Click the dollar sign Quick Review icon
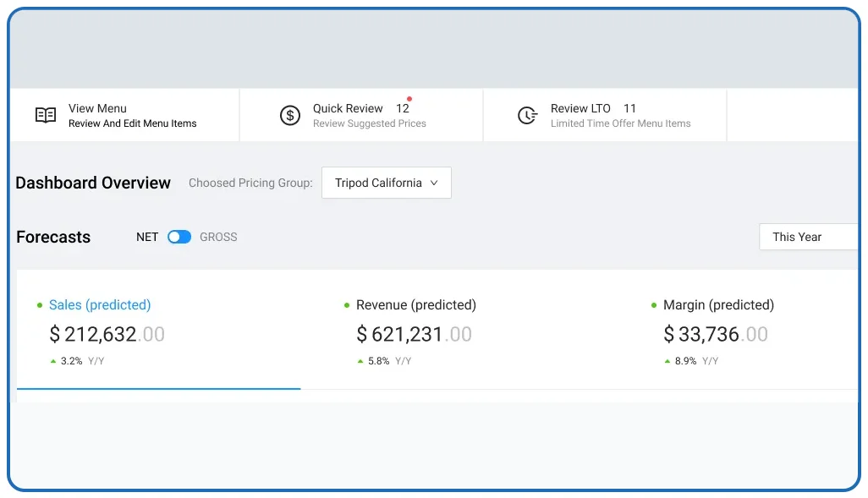 coord(290,115)
